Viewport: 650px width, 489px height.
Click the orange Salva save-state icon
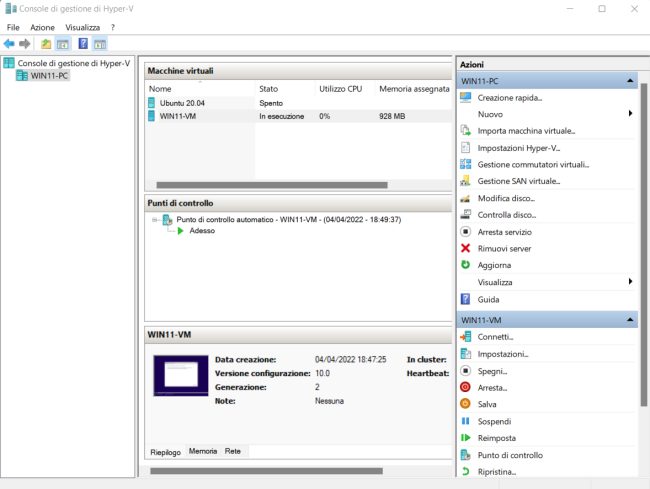click(465, 404)
